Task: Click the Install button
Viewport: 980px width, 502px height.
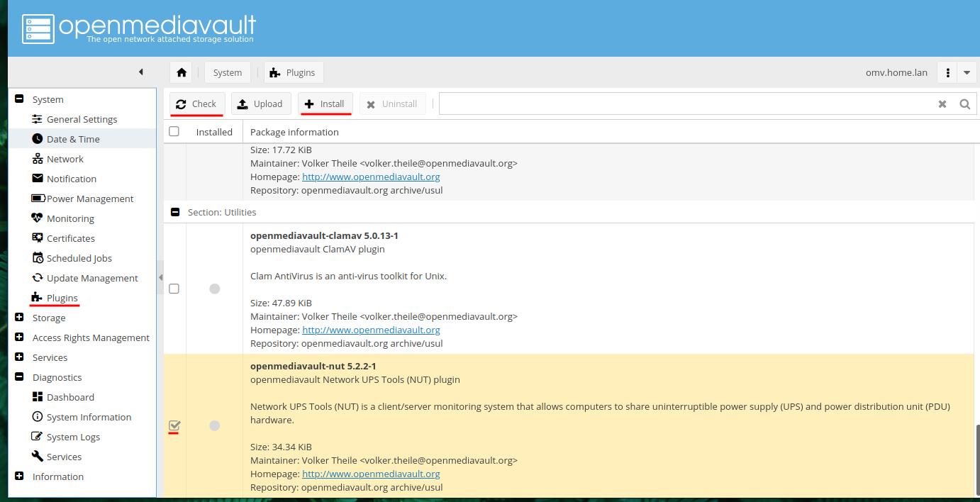Action: click(x=324, y=104)
